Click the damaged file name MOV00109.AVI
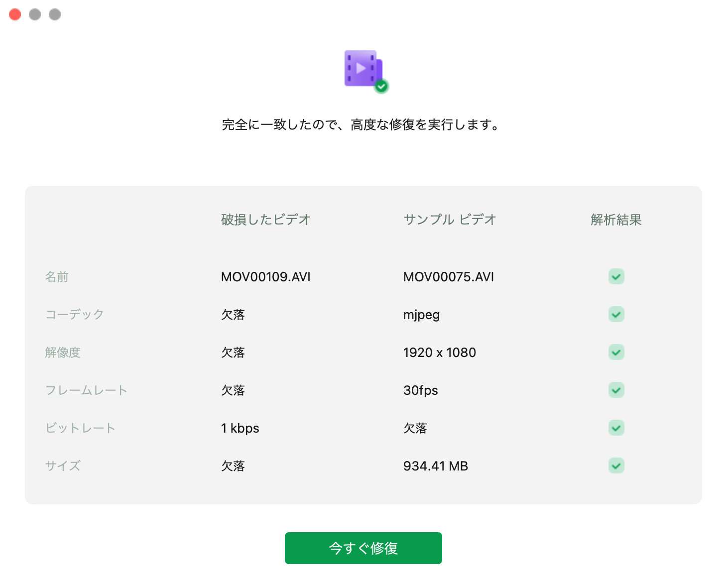 click(x=265, y=277)
